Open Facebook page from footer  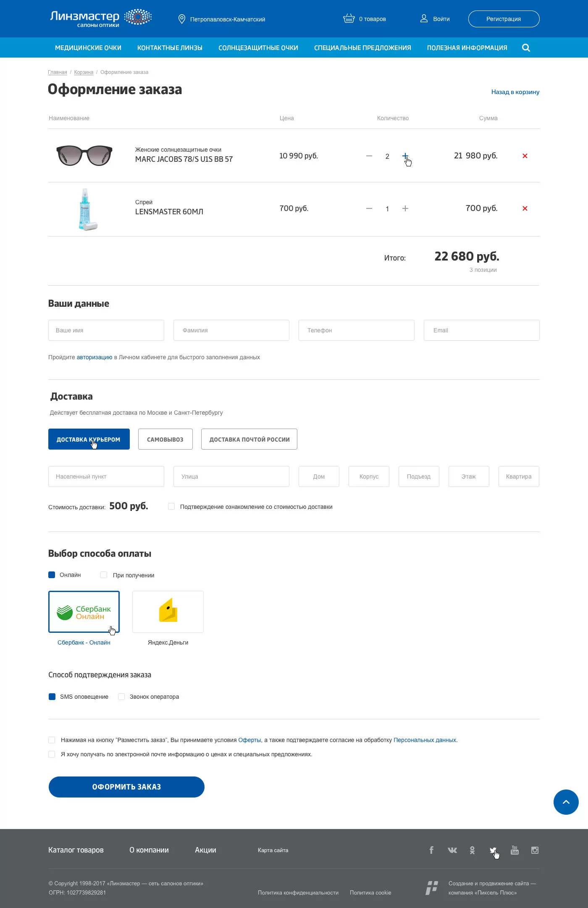[431, 850]
